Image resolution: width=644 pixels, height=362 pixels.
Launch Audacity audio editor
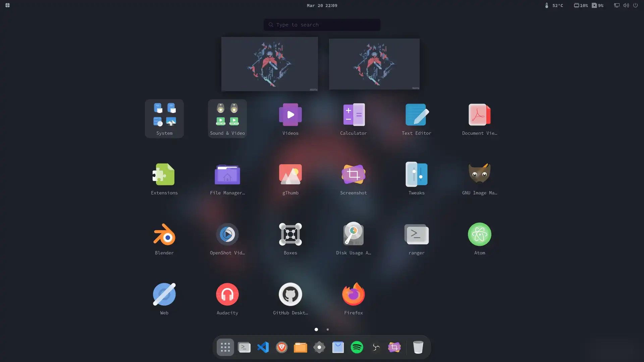tap(227, 294)
